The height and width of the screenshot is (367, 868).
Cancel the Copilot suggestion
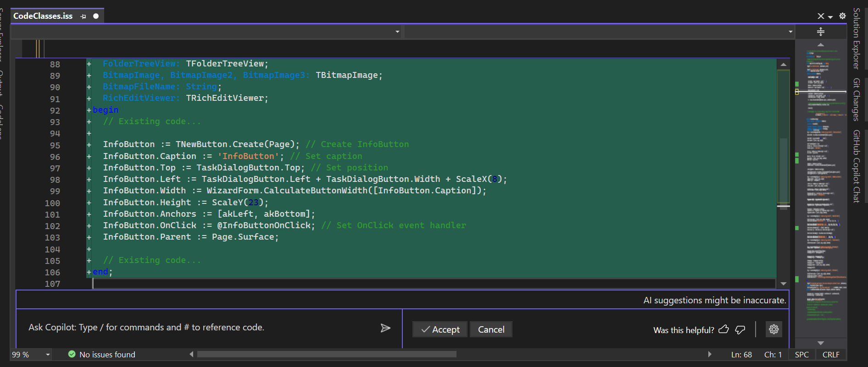pyautogui.click(x=491, y=329)
